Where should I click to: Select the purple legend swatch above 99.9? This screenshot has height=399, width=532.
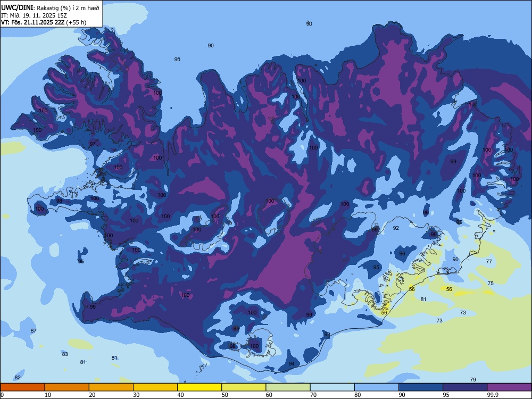pyautogui.click(x=509, y=387)
